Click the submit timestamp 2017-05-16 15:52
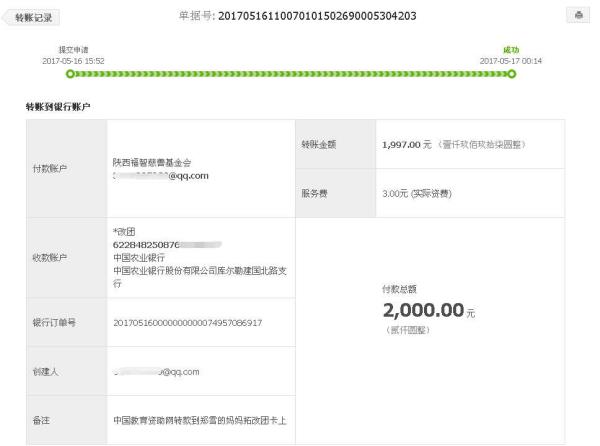Image resolution: width=600 pixels, height=446 pixels. 73,61
